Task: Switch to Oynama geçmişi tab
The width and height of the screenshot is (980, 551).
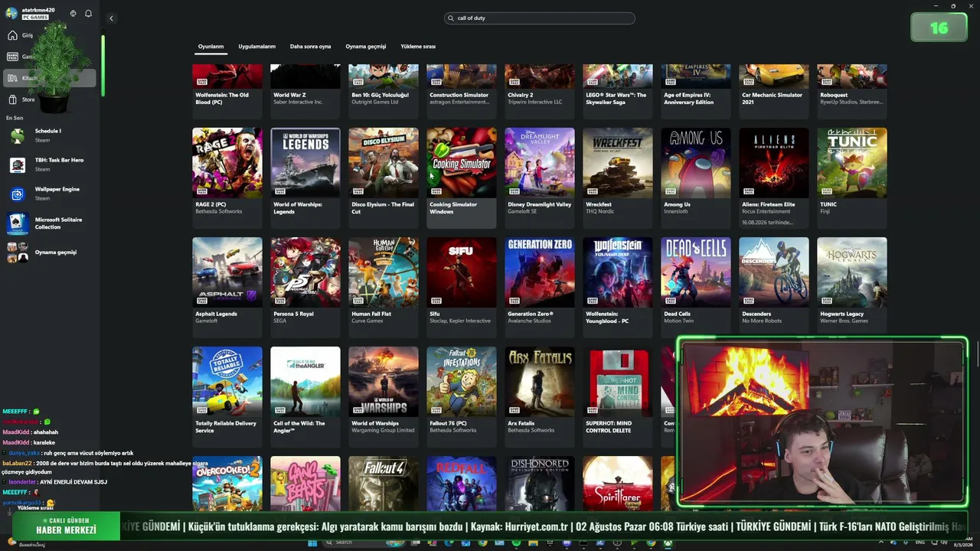Action: coord(365,47)
